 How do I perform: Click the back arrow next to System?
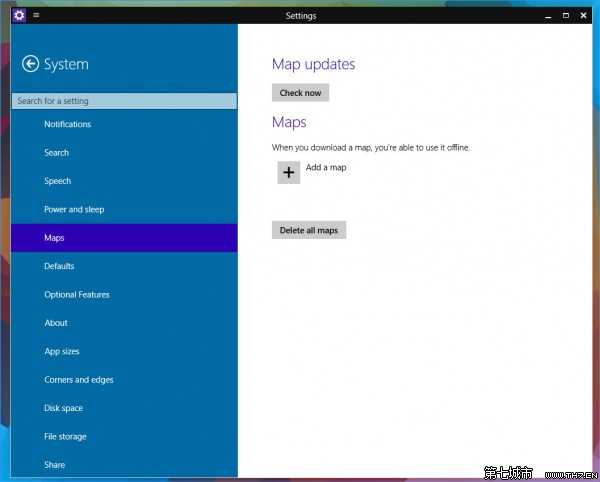(x=30, y=64)
